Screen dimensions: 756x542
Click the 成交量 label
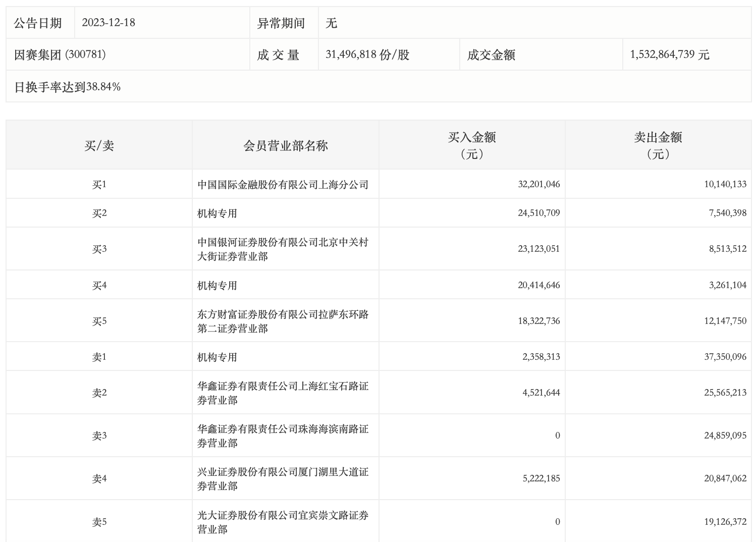pyautogui.click(x=279, y=55)
